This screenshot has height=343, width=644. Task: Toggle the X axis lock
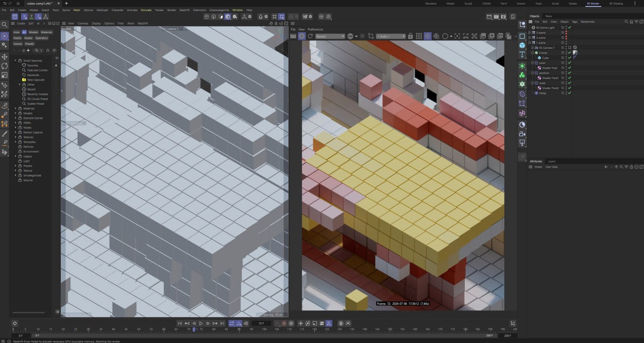[x=24, y=17]
